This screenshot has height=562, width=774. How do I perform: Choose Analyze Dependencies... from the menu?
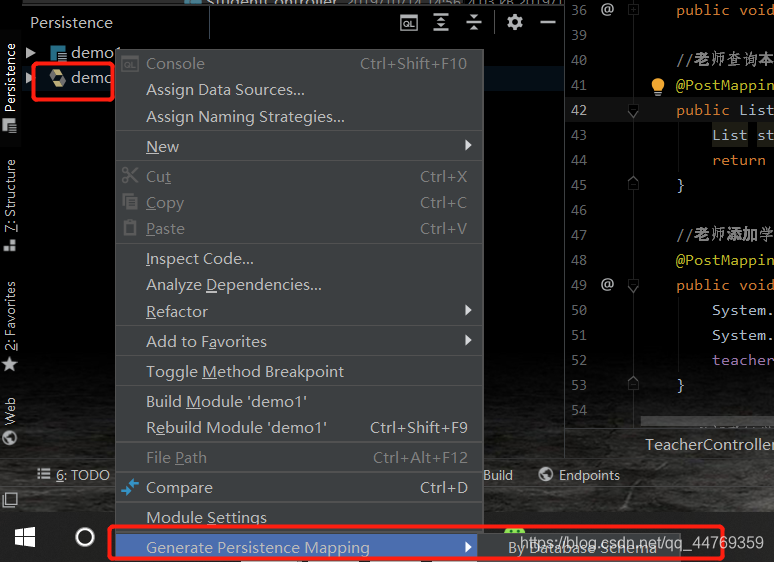(299, 285)
